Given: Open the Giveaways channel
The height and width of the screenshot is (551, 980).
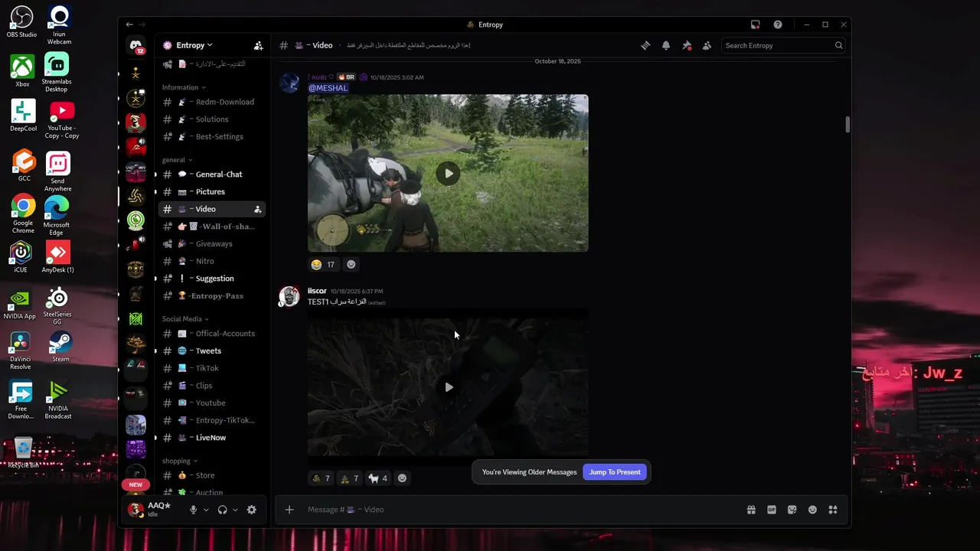Looking at the screenshot, I should click(212, 243).
